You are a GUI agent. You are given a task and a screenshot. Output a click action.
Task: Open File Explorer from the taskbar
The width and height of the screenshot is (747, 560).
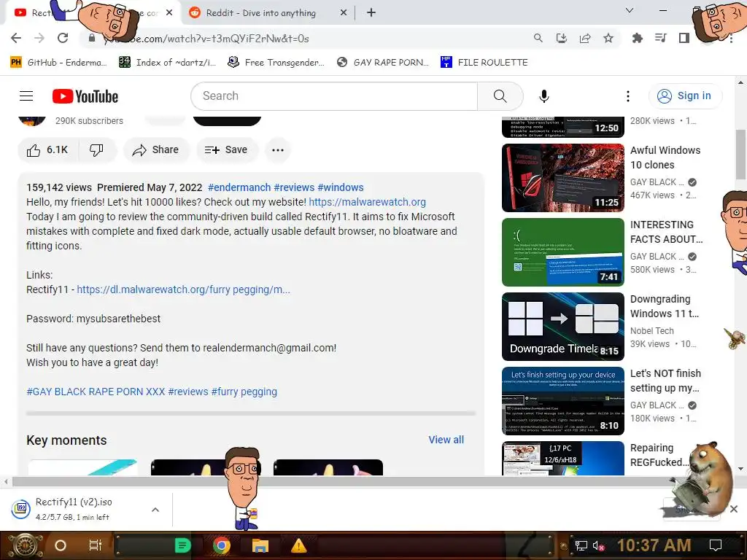click(260, 545)
